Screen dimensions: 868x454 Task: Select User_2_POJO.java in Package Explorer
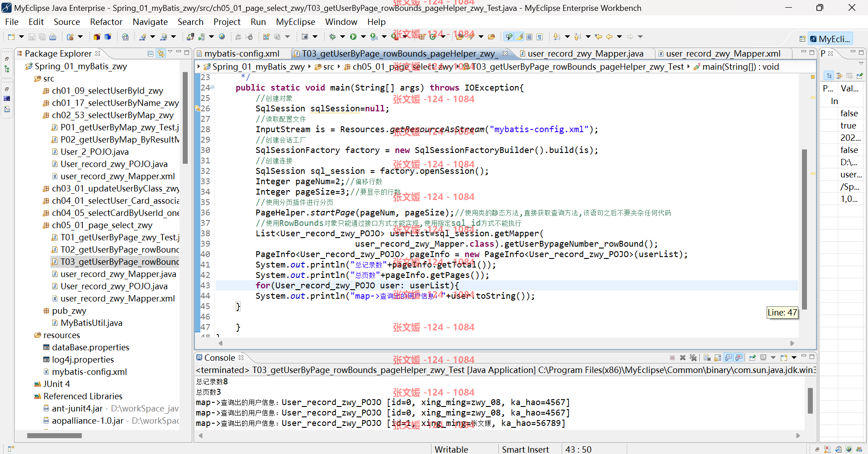[x=95, y=152]
